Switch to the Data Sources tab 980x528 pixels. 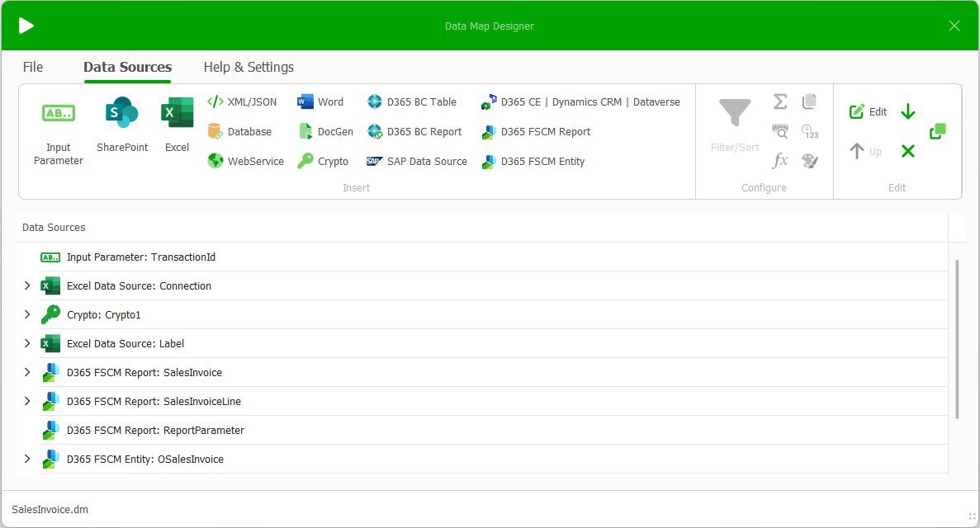127,67
